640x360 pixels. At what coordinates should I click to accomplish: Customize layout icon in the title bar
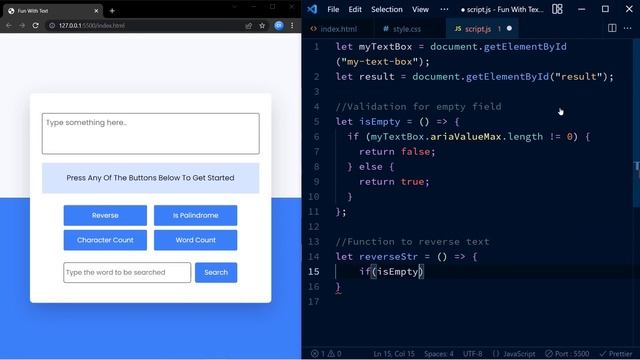point(557,9)
